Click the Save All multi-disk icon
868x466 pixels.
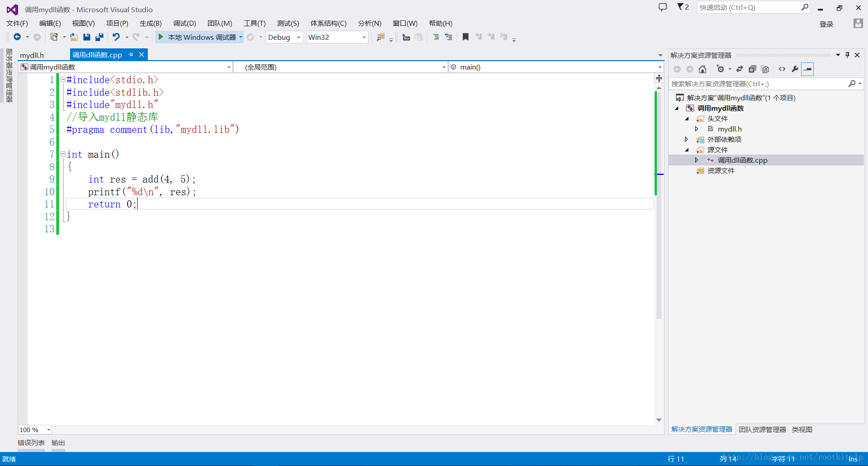click(x=99, y=37)
